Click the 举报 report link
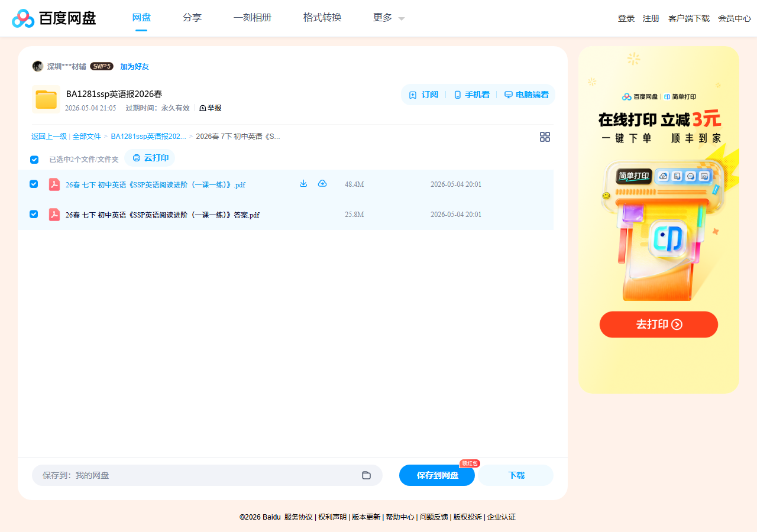The width and height of the screenshot is (757, 532). tap(211, 108)
